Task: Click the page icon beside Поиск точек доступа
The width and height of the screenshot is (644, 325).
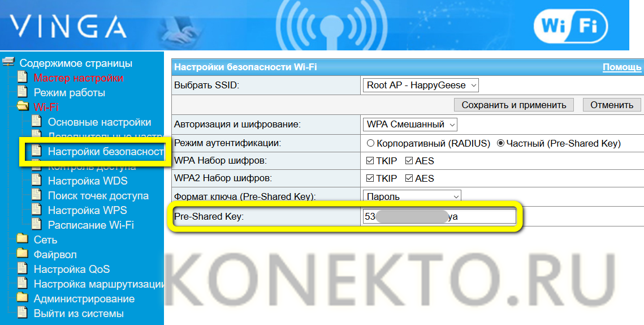Action: point(37,195)
